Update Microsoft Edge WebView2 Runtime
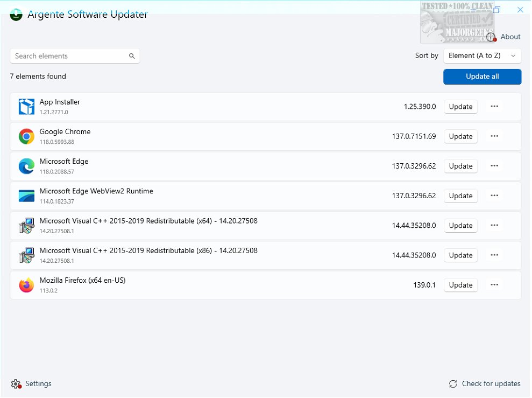The image size is (532, 398). pos(460,196)
